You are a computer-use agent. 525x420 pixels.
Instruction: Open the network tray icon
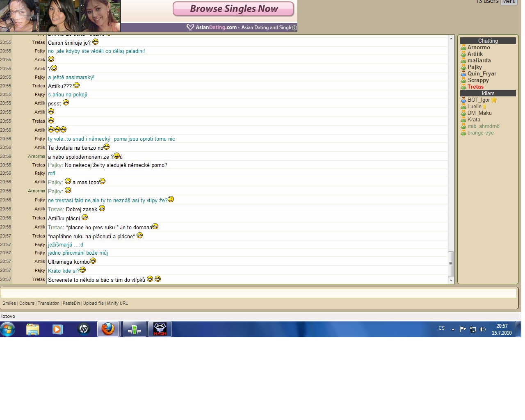click(473, 329)
